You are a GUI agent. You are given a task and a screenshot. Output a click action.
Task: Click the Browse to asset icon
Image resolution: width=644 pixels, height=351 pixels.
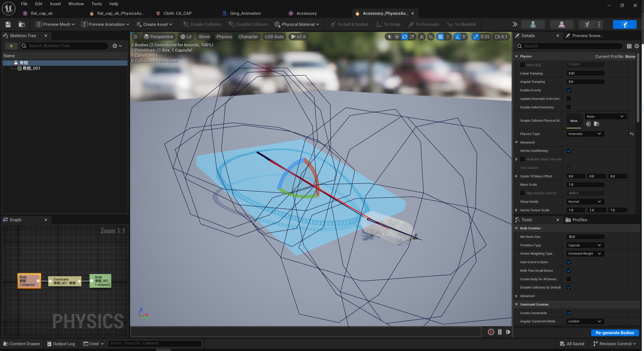[x=22, y=24]
